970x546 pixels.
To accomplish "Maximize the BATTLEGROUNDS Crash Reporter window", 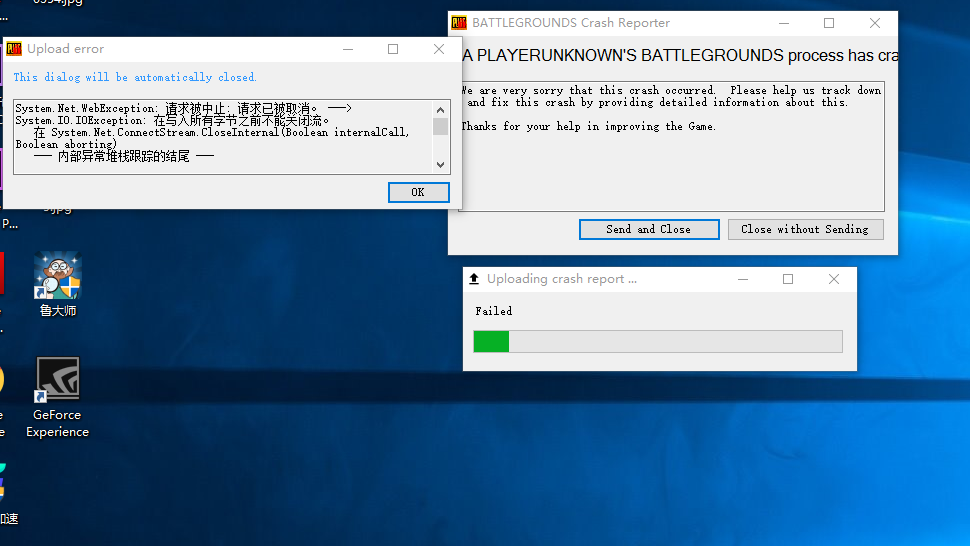I will coord(829,23).
